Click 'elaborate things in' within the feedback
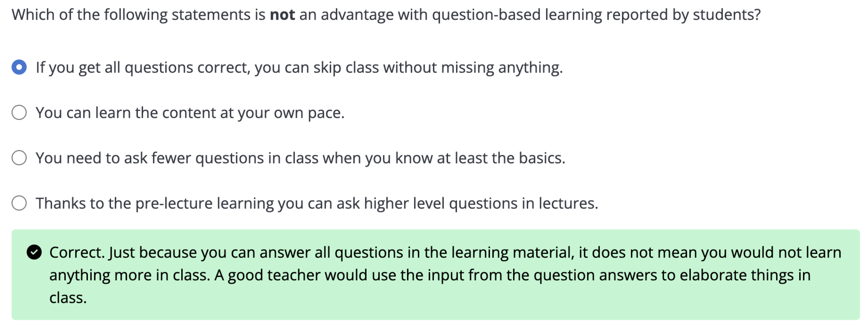Viewport: 868px width, 329px height. (745, 275)
